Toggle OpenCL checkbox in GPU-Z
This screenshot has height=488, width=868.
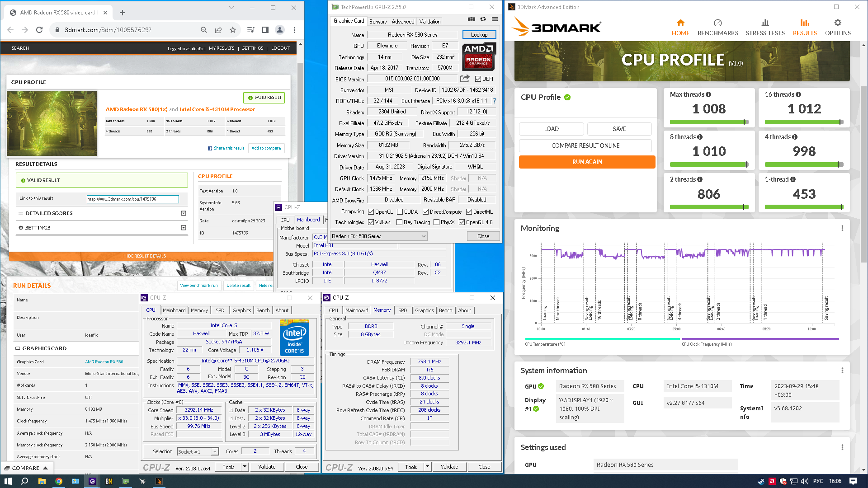coord(371,212)
